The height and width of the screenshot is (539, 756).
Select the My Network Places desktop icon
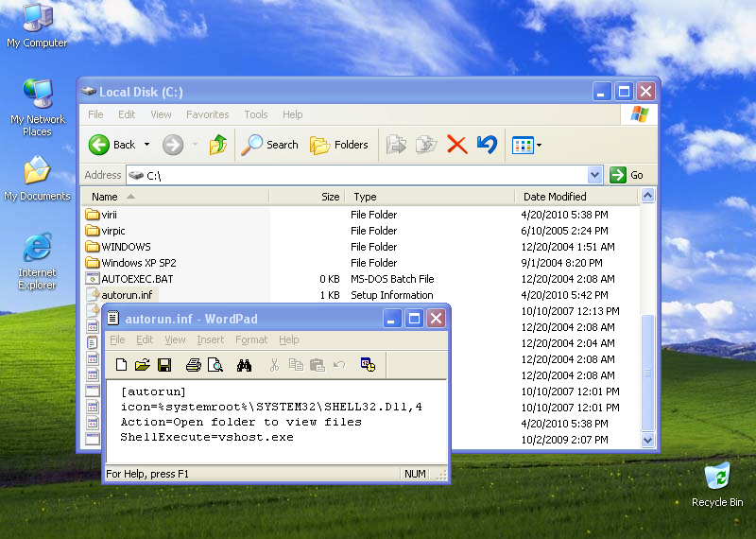[x=37, y=108]
